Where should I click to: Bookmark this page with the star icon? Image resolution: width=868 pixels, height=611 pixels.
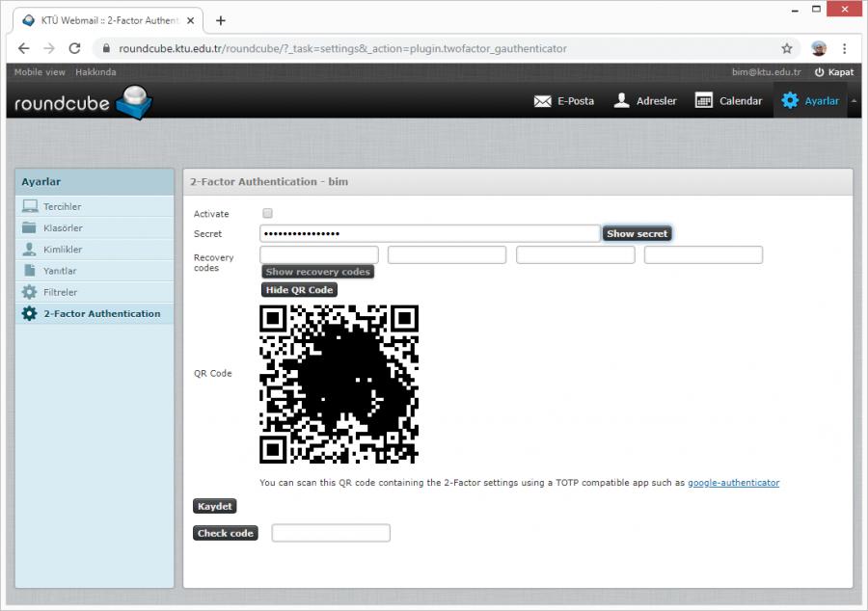(787, 48)
